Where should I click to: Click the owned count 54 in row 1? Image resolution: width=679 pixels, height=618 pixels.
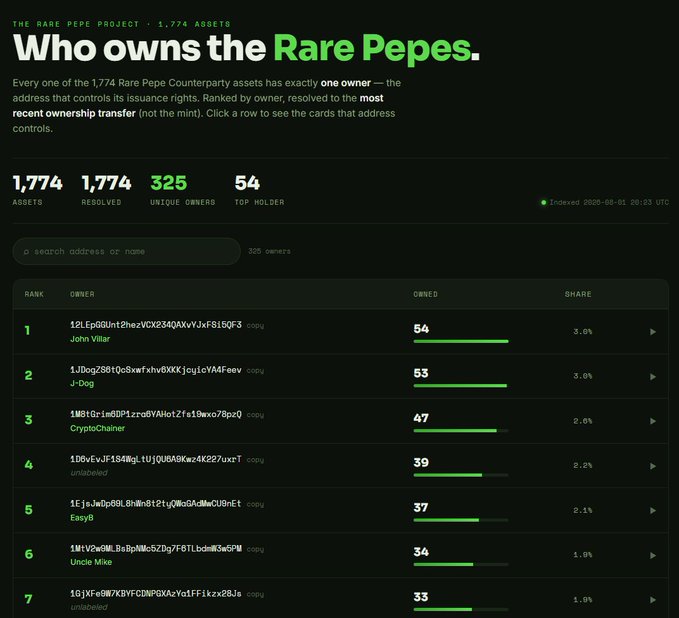[421, 329]
